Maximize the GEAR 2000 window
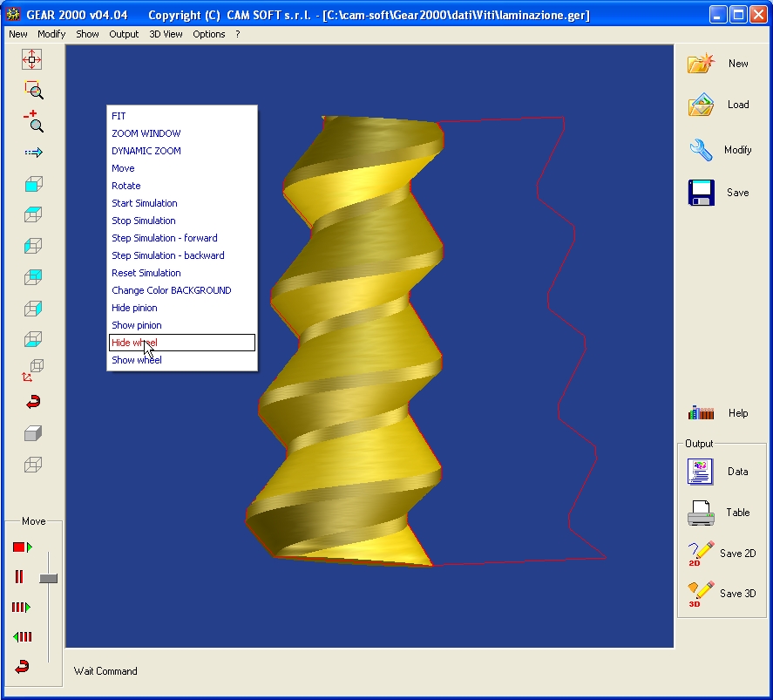The width and height of the screenshot is (773, 700). click(x=738, y=15)
